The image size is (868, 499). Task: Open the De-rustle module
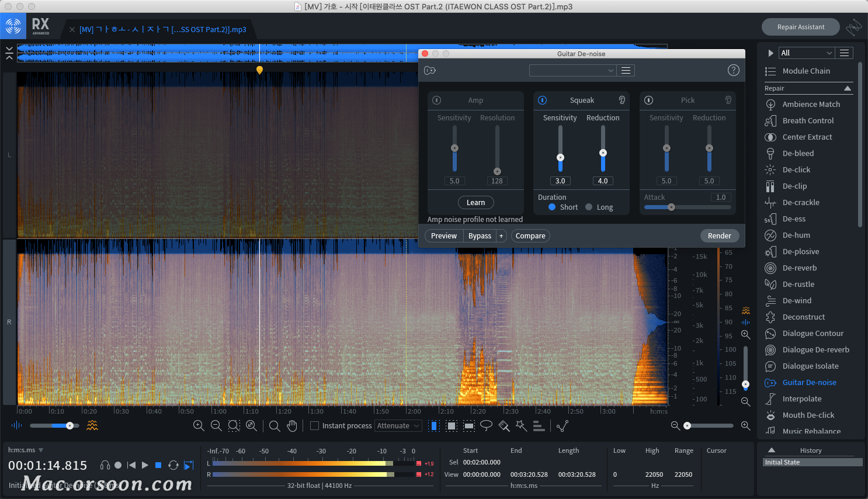tap(798, 284)
